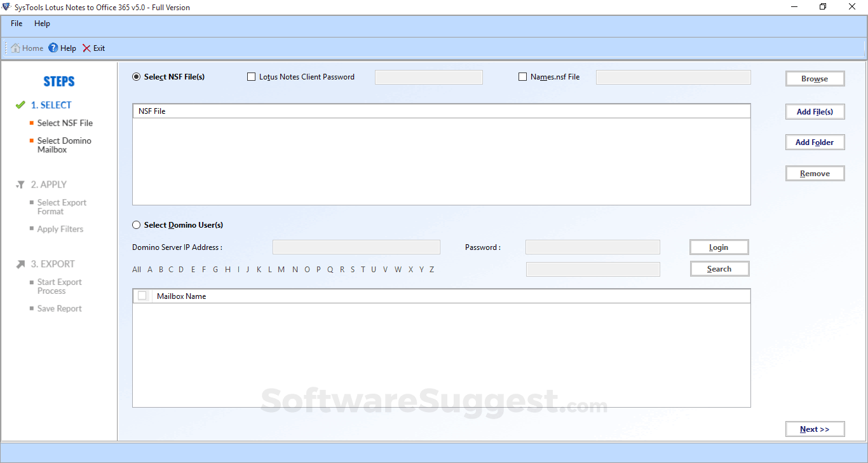Image resolution: width=868 pixels, height=463 pixels.
Task: Open the Select Export Format step
Action: 62,207
